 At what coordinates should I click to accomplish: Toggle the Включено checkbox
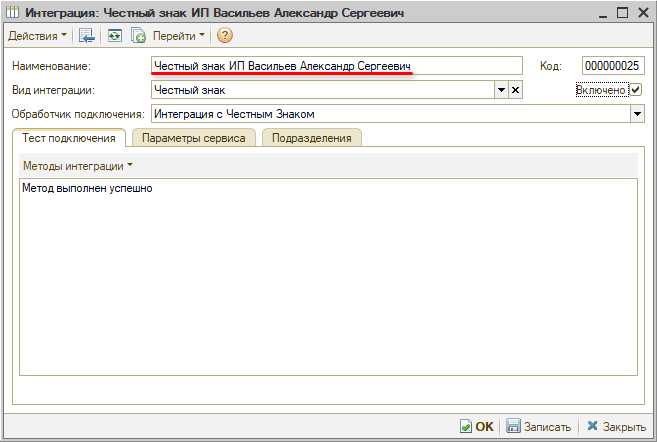635,90
